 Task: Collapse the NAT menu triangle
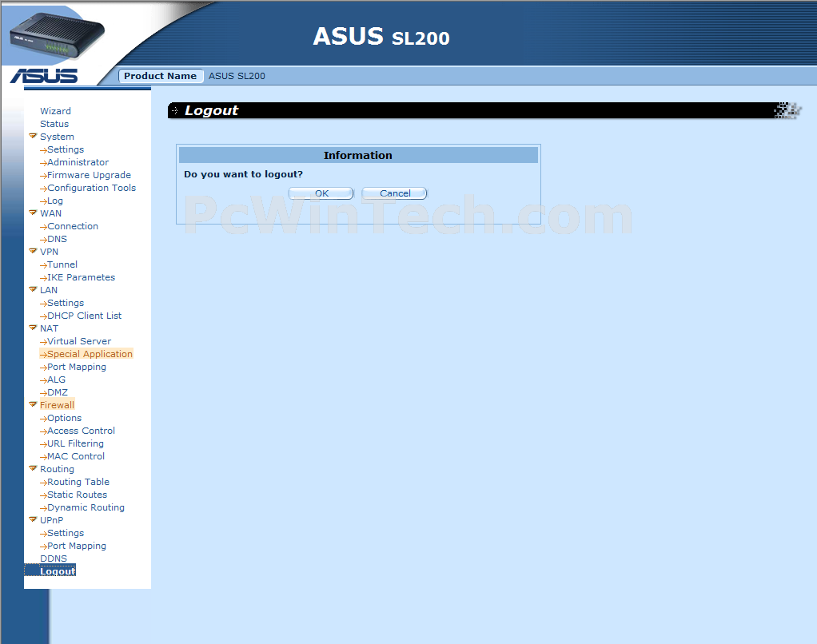(33, 328)
